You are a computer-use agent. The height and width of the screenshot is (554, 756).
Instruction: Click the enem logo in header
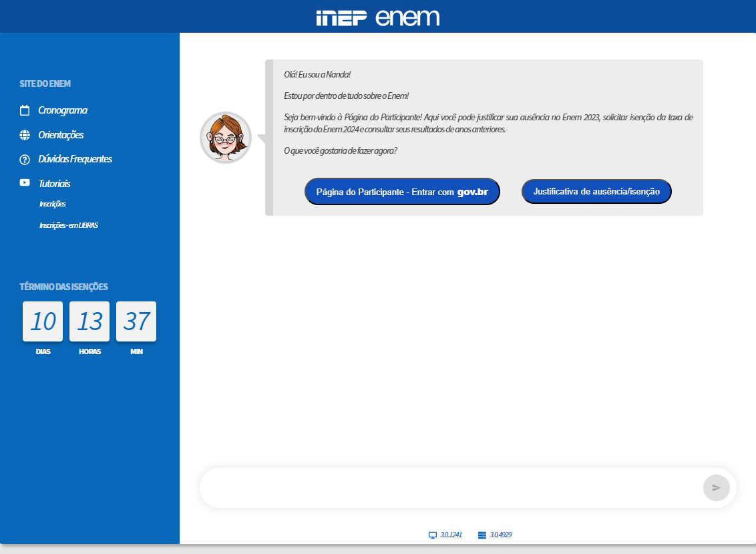coord(407,17)
